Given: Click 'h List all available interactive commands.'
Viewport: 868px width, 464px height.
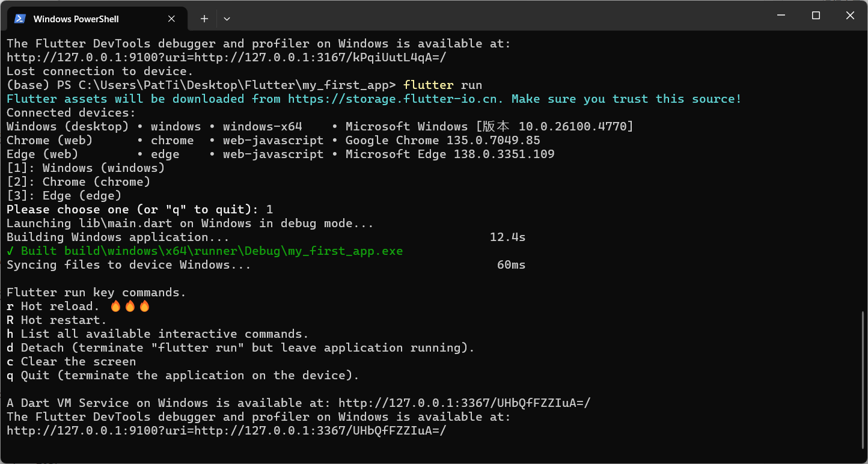Looking at the screenshot, I should [x=157, y=334].
